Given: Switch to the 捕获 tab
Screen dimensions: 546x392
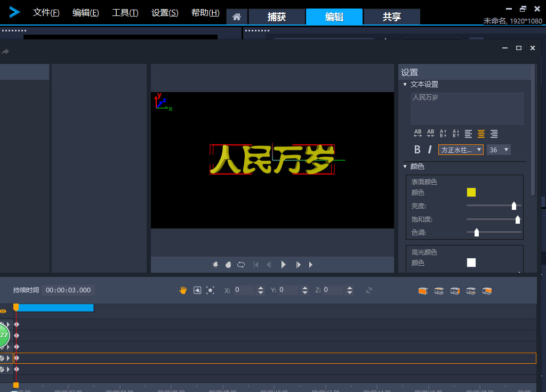Looking at the screenshot, I should point(277,17).
